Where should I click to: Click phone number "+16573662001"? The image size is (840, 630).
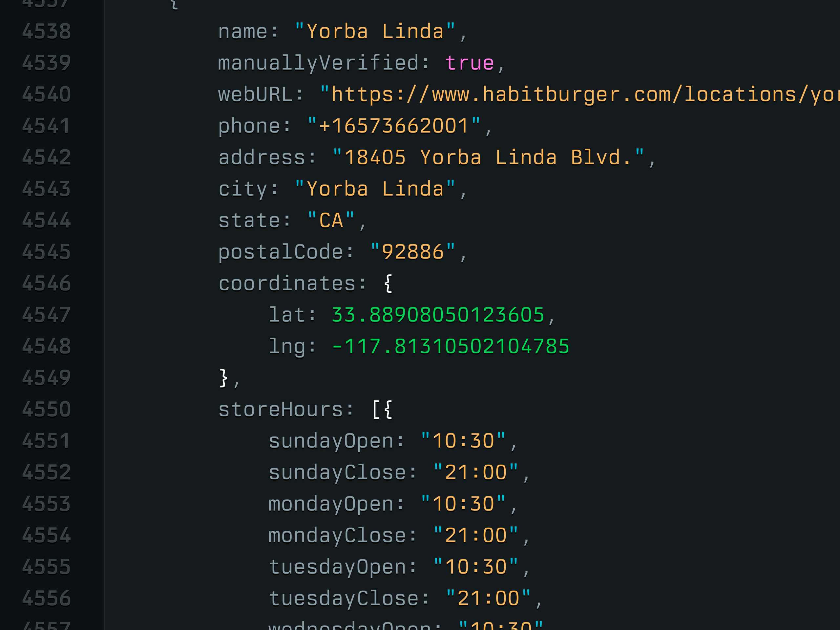(x=394, y=126)
